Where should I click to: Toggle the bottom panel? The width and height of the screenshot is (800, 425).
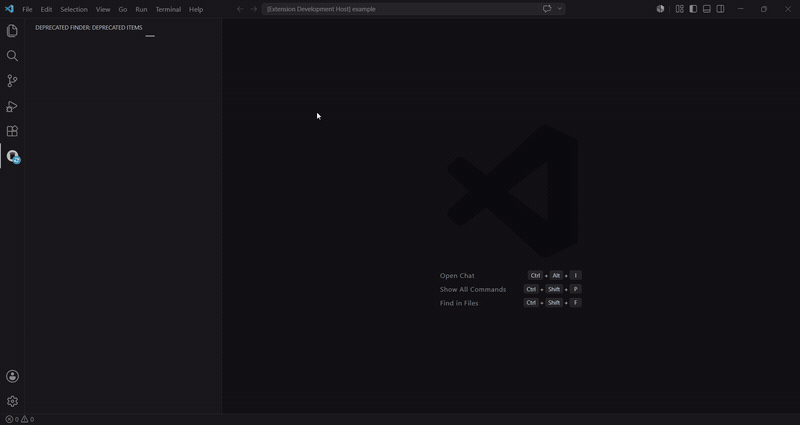pyautogui.click(x=707, y=9)
